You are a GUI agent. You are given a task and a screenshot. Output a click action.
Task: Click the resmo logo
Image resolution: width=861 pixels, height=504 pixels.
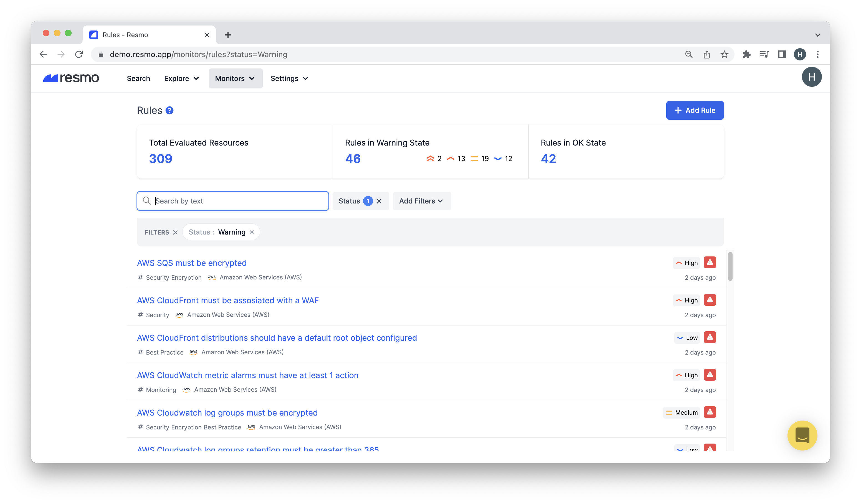point(71,78)
